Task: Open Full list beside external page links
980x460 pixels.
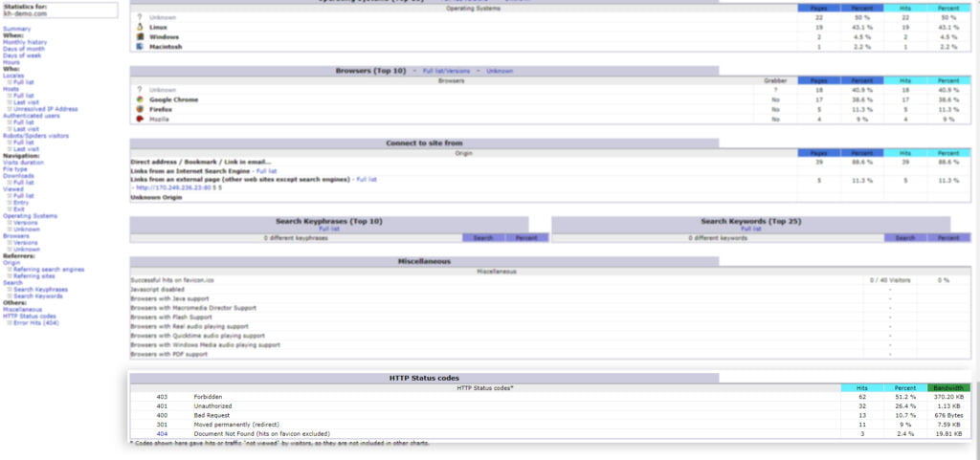Action: pos(367,180)
